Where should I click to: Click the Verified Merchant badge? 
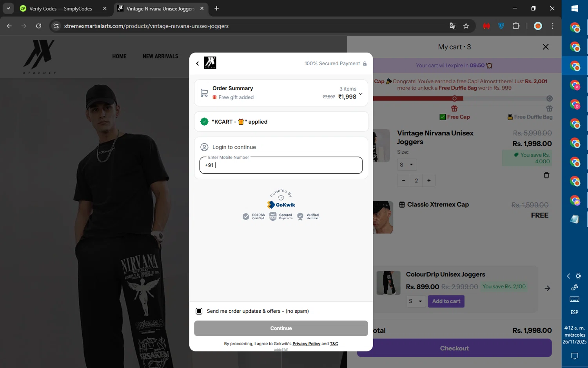coord(308,217)
